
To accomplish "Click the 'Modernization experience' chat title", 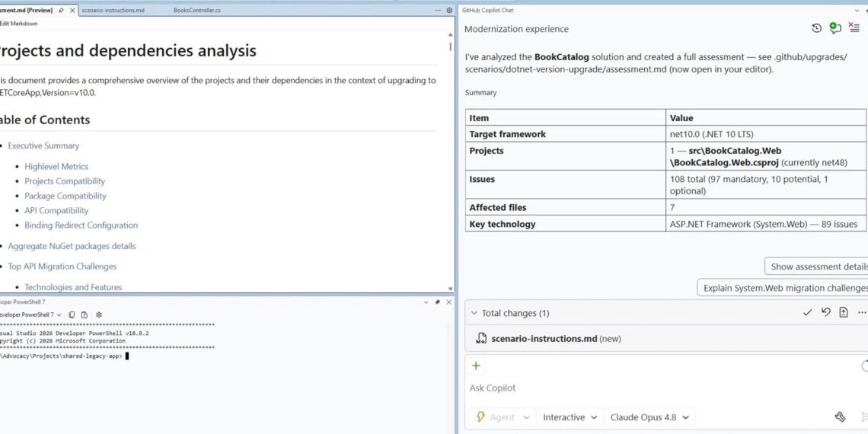I will tap(516, 29).
